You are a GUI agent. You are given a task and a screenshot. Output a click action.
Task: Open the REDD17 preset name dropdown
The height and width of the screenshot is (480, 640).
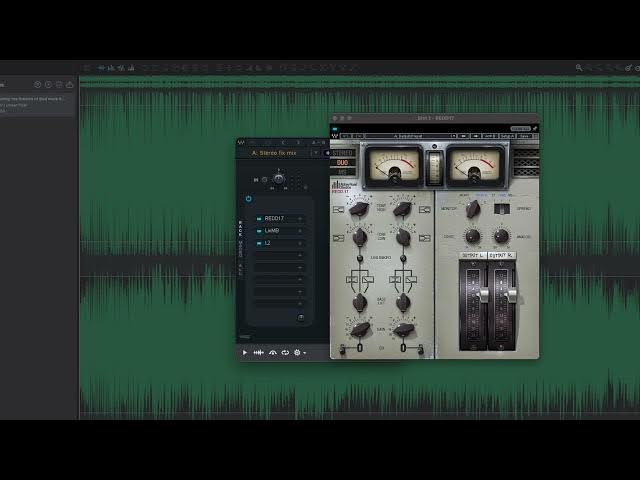click(411, 136)
